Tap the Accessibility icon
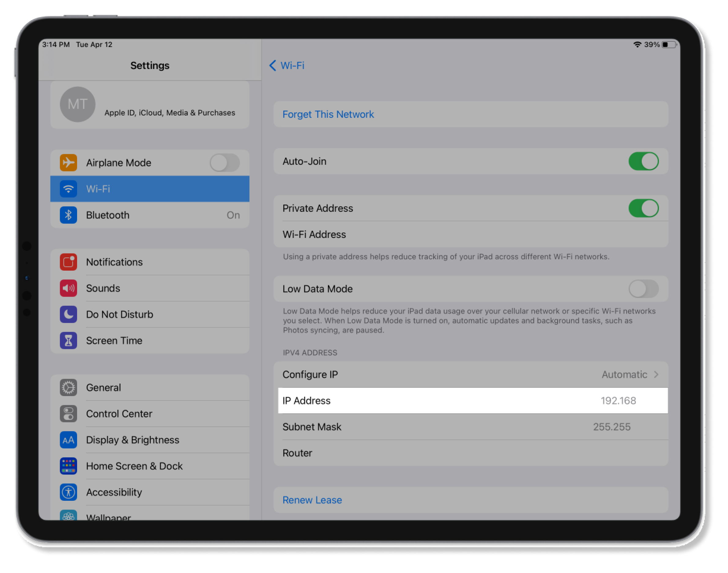728x573 pixels. (x=69, y=492)
